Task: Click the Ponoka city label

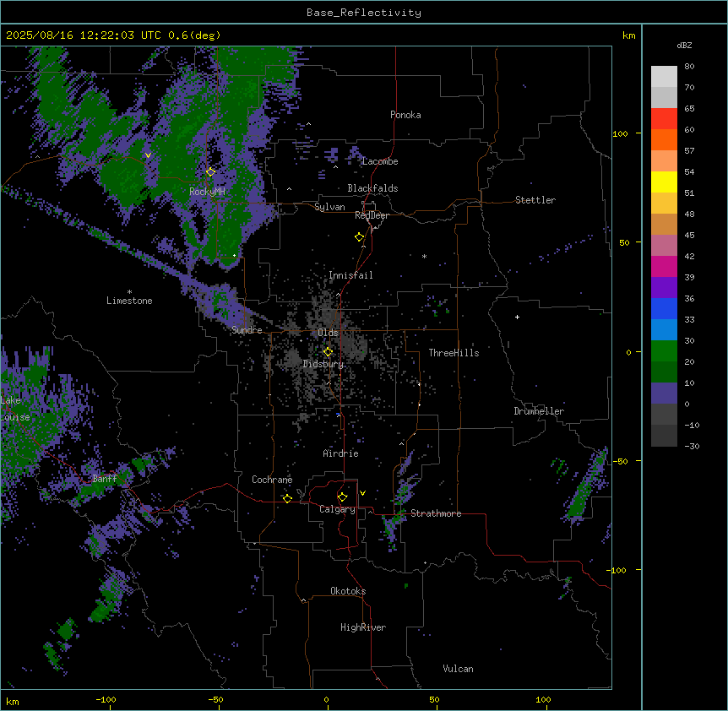Action: (405, 115)
